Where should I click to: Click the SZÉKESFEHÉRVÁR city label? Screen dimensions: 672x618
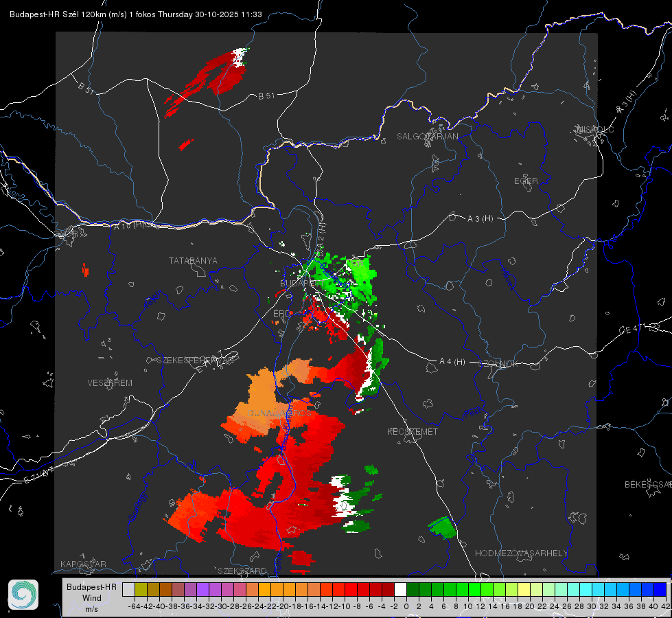point(197,360)
